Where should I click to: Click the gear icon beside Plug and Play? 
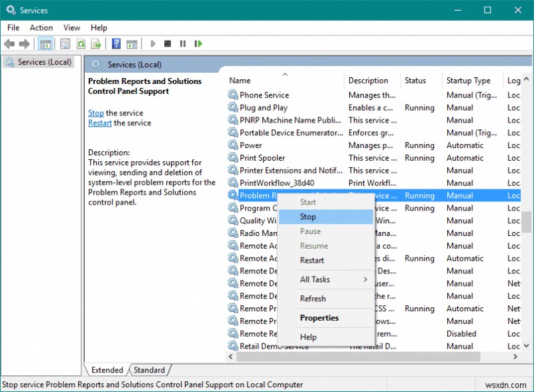(x=233, y=107)
